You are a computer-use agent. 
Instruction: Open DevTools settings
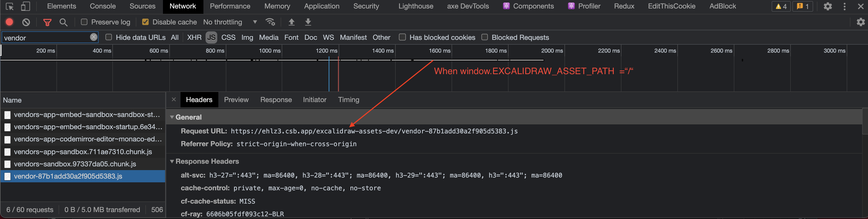tap(828, 6)
